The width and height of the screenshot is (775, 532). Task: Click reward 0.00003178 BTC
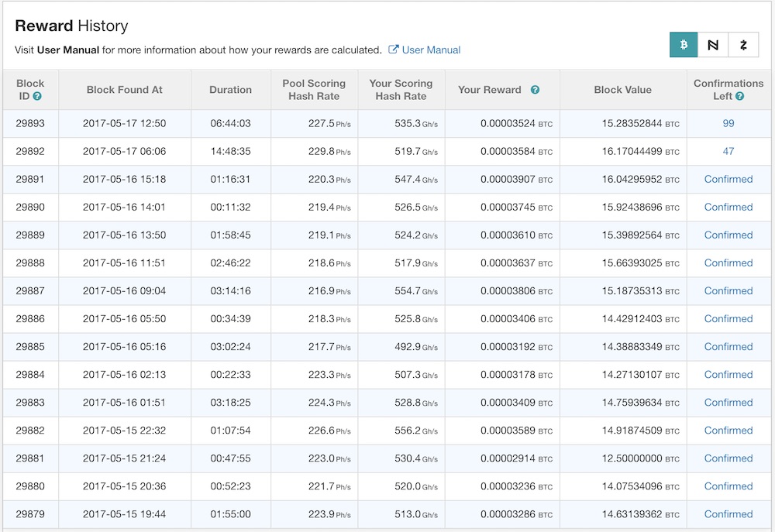click(516, 375)
